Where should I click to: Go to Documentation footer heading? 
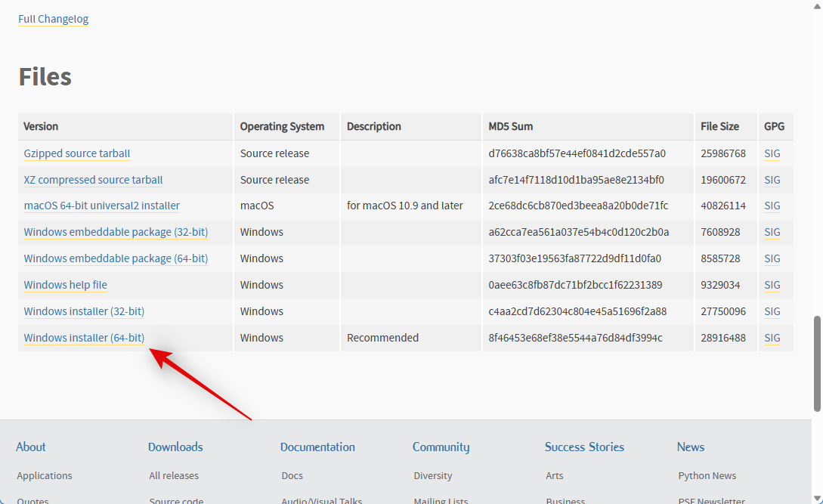click(x=317, y=447)
